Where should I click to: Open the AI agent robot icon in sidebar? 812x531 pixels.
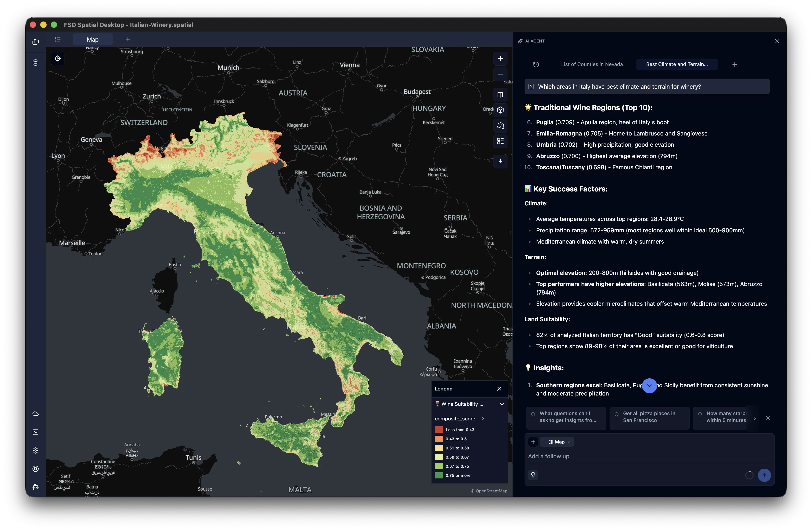pos(35,487)
